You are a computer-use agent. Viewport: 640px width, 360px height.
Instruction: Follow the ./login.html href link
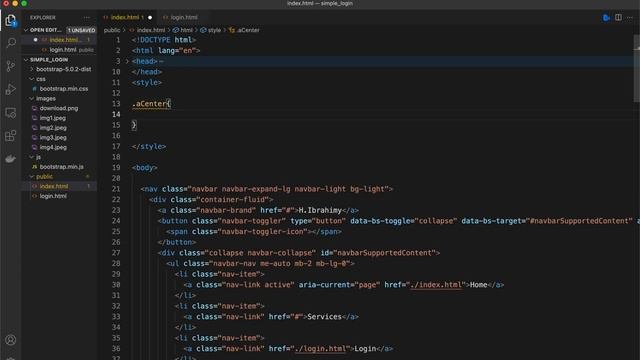click(x=320, y=348)
